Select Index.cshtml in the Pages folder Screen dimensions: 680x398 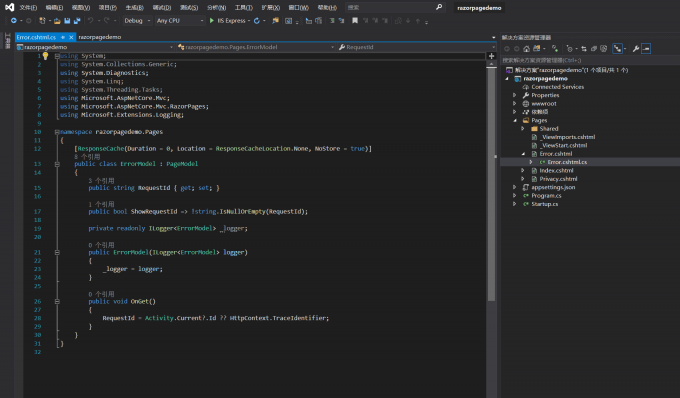pos(556,170)
